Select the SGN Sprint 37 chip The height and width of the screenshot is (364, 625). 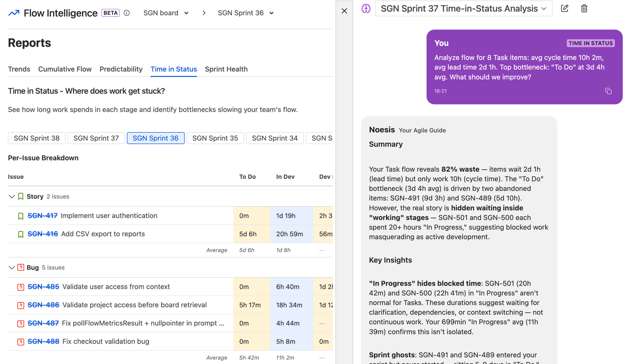coord(96,138)
